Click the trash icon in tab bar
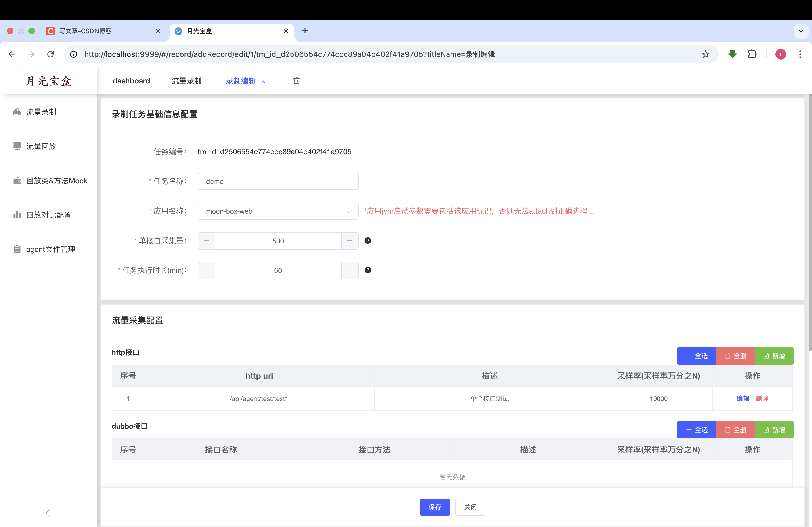This screenshot has height=527, width=812. 296,81
